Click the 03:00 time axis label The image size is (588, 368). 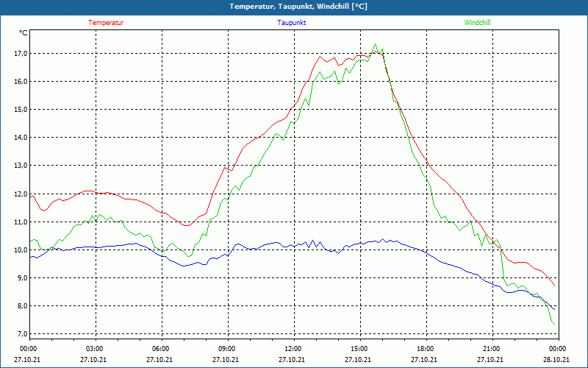[96, 349]
